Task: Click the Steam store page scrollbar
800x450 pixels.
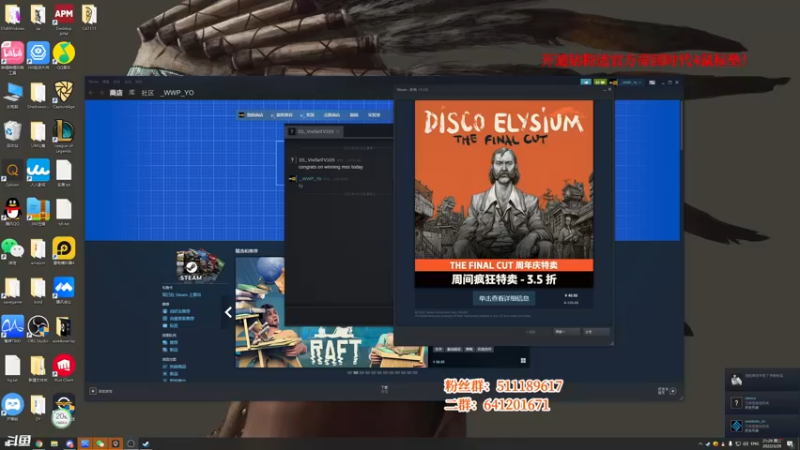Action: click(x=682, y=125)
